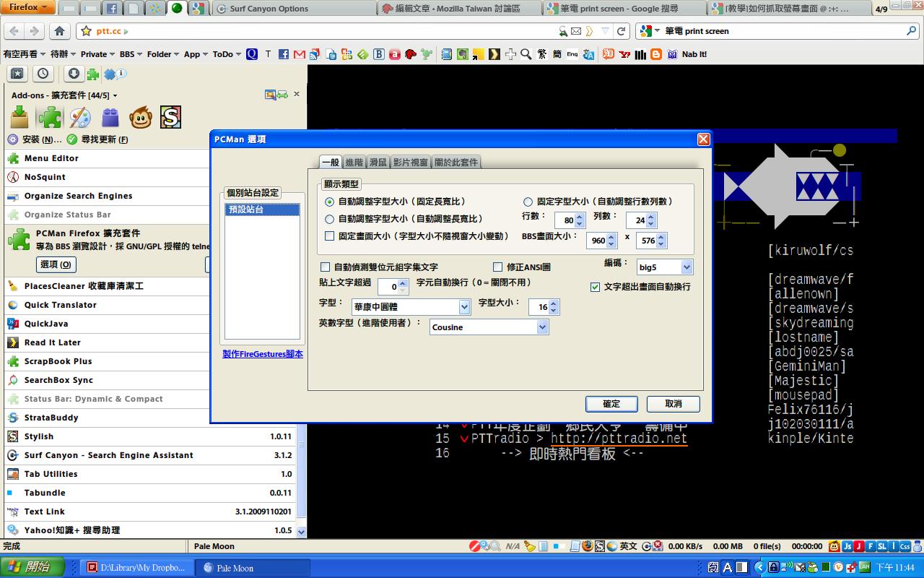This screenshot has width=924, height=578.
Task: Open the 華康中圓體 font dropdown
Action: 464,307
